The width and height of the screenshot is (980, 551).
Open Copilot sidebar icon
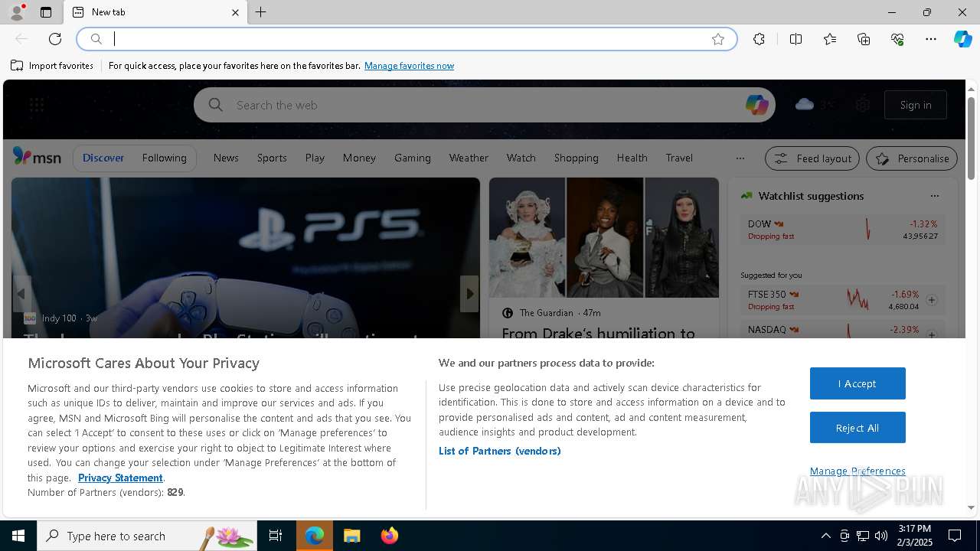[x=962, y=39]
